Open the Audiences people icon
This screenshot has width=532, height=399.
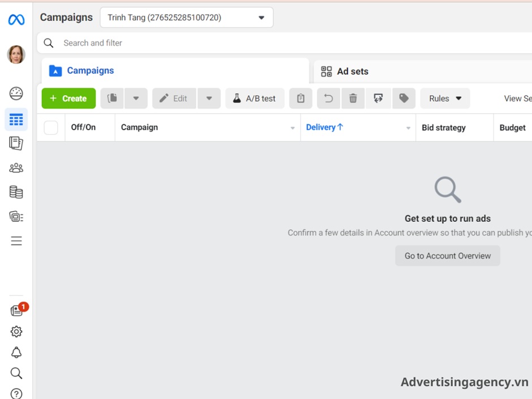(16, 168)
